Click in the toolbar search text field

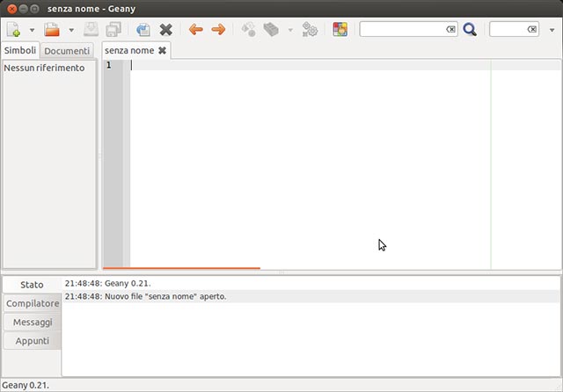401,30
